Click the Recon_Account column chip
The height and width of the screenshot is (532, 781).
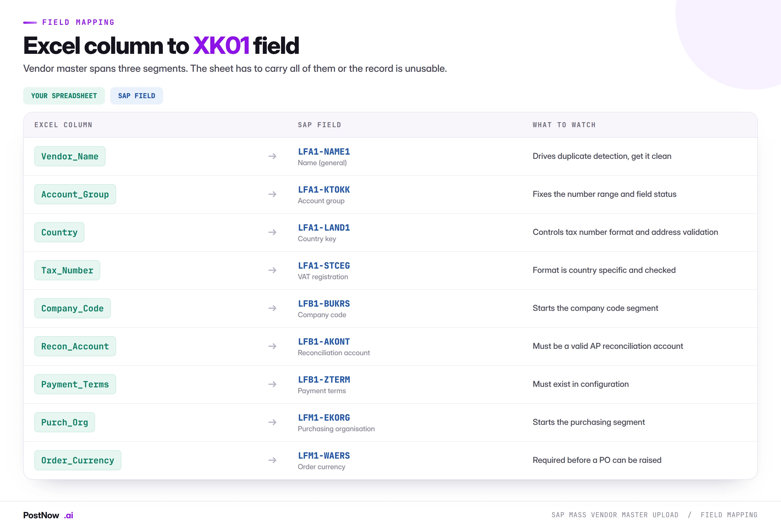point(75,346)
